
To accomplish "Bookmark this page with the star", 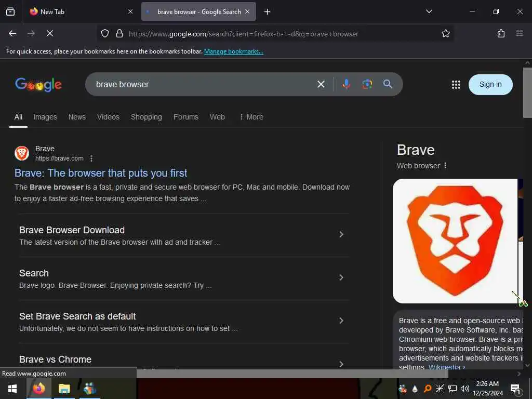I will coord(445,33).
